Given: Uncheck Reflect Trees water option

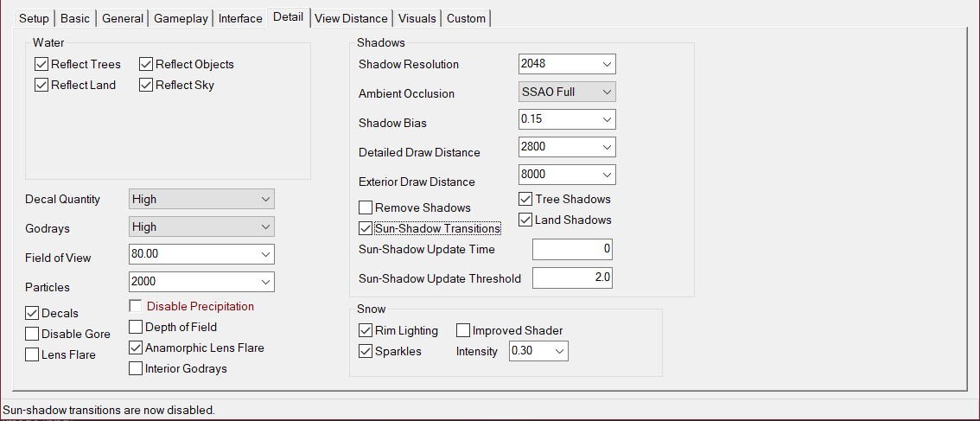Looking at the screenshot, I should 41,65.
